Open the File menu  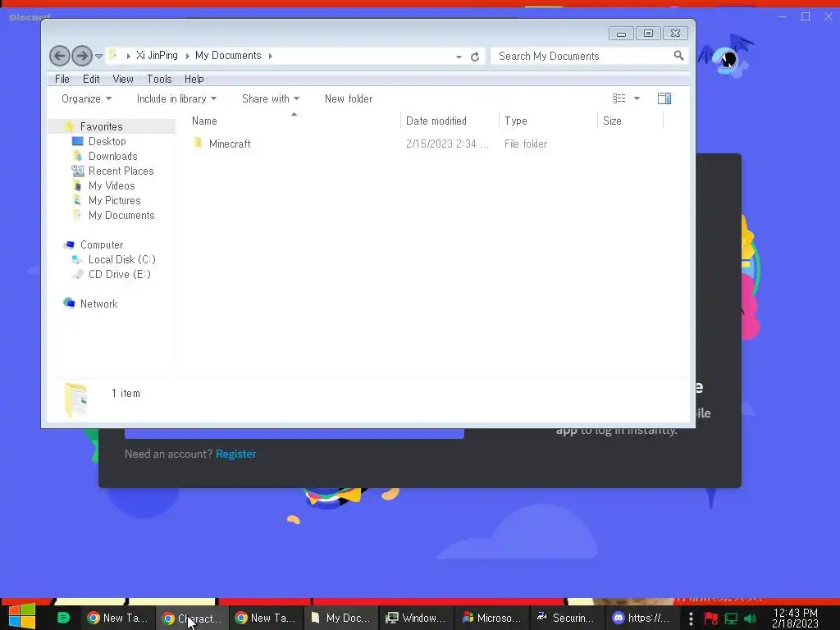(x=62, y=79)
